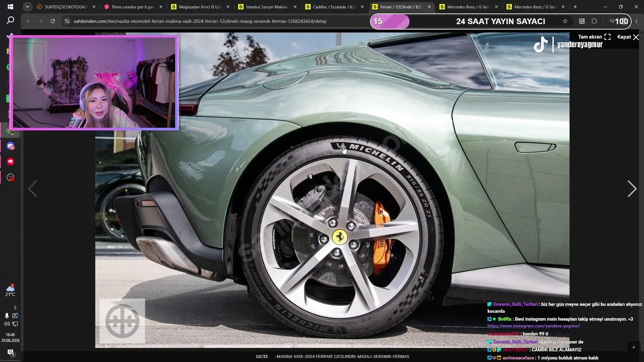Go back to the previous page

tap(28, 21)
